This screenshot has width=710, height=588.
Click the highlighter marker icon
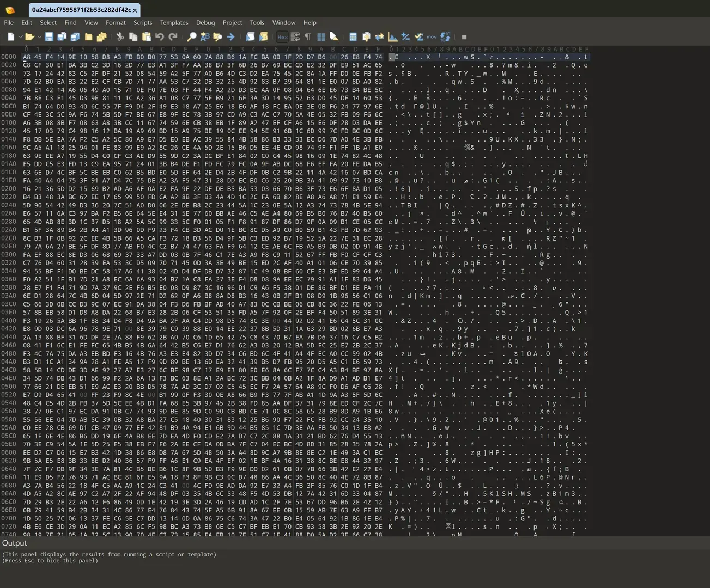coord(334,37)
